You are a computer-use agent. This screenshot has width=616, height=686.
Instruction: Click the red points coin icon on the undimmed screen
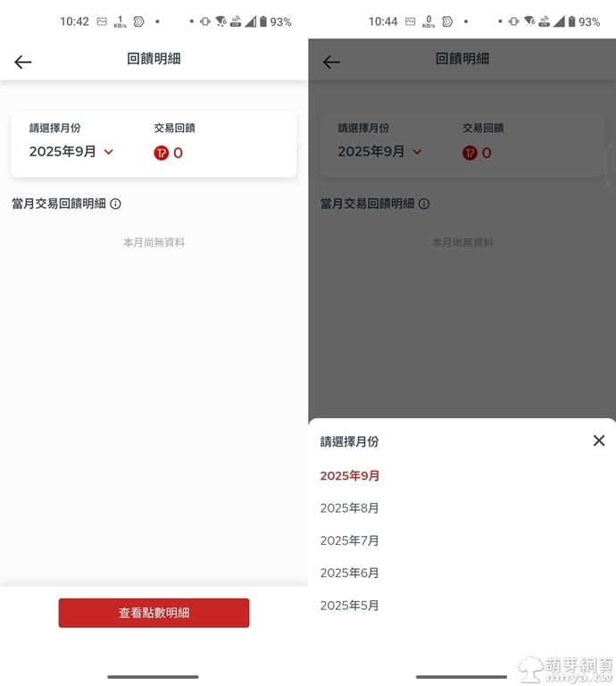coord(161,153)
